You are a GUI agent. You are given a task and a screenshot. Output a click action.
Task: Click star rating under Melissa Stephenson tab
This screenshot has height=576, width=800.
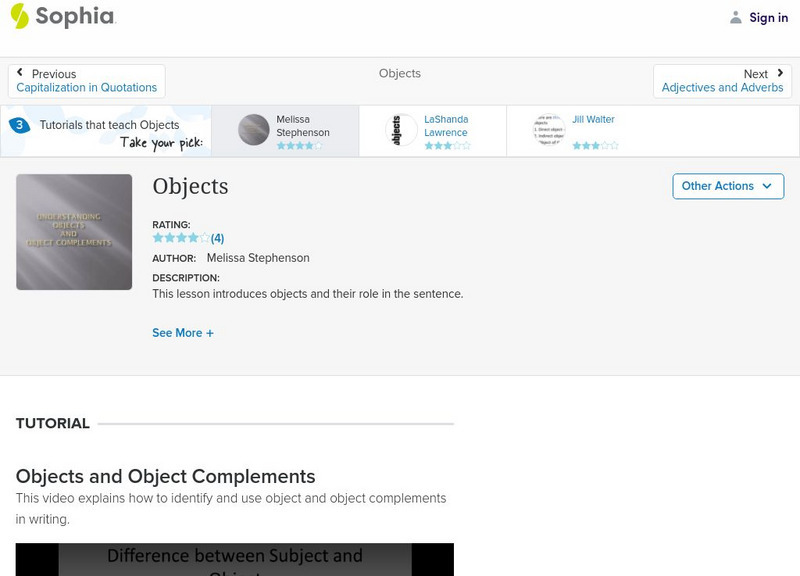click(299, 145)
